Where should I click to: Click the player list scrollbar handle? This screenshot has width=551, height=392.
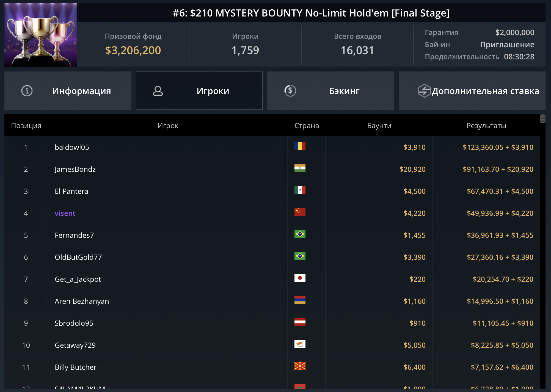click(x=542, y=119)
